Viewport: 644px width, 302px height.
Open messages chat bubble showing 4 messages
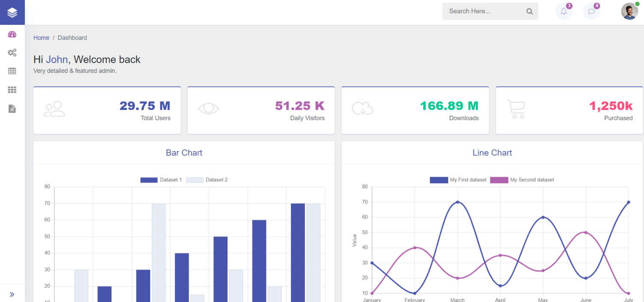(591, 11)
